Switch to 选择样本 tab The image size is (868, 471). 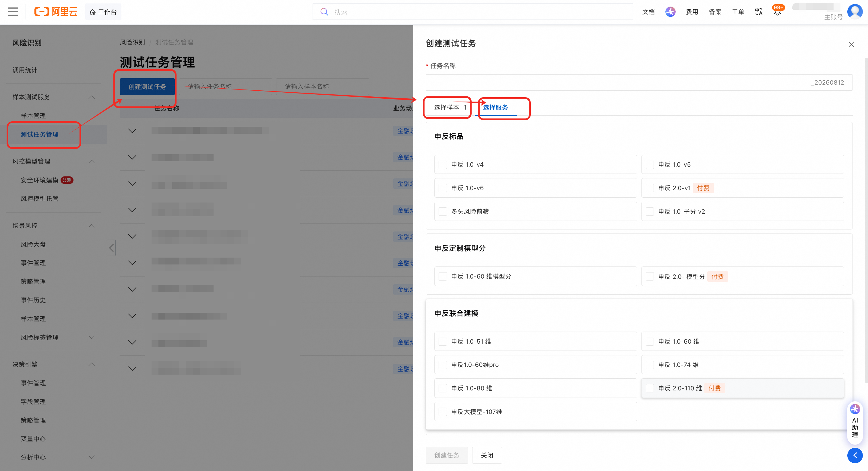pos(450,107)
